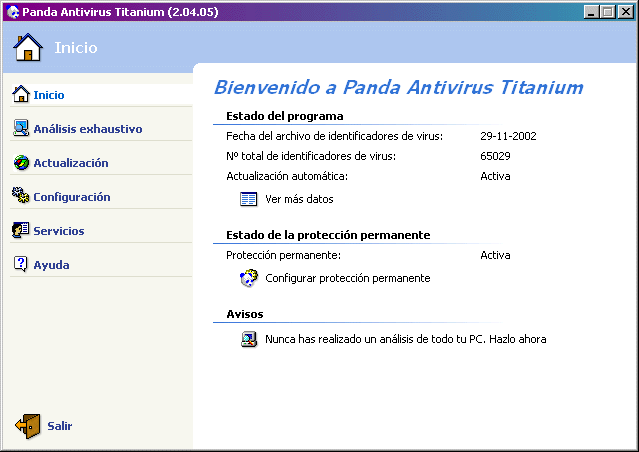Viewport: 639px width, 452px height.
Task: Click the Avisos heading
Action: click(x=245, y=314)
